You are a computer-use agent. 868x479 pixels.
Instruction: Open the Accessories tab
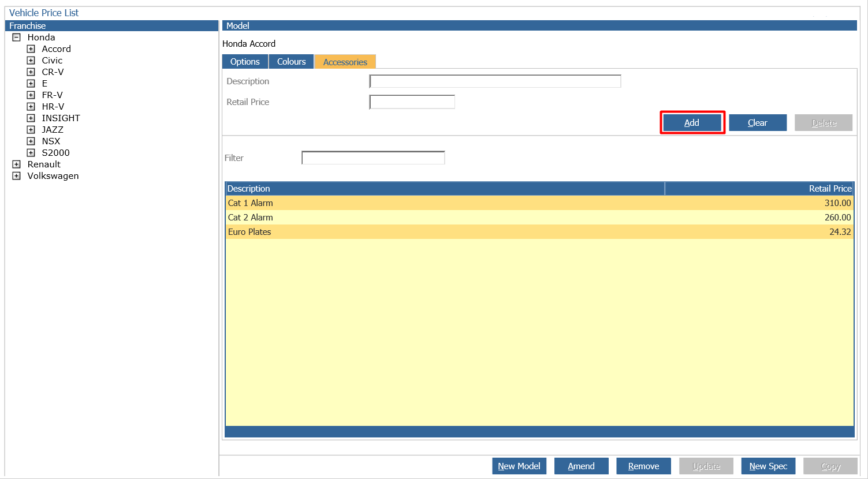tap(345, 62)
